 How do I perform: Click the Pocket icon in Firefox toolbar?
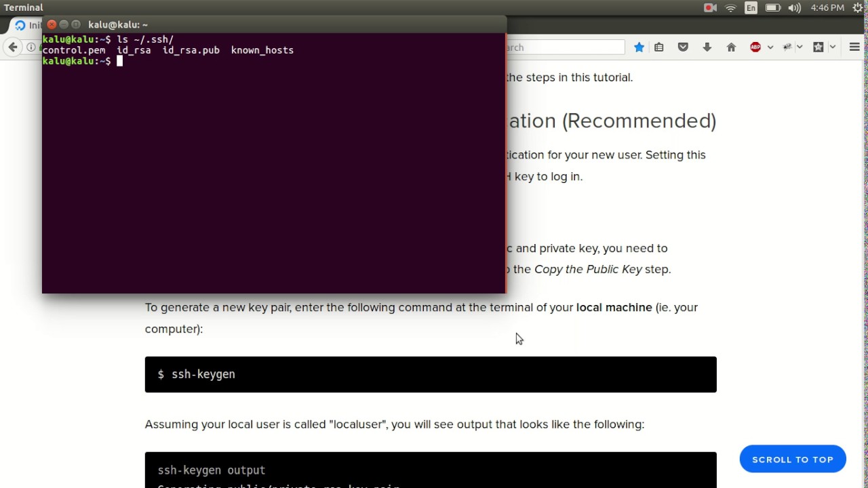coord(683,47)
